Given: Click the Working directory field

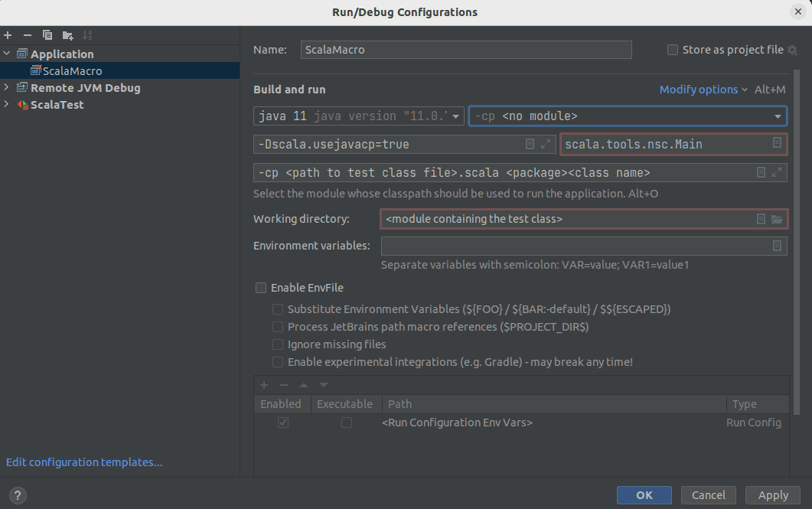Looking at the screenshot, I should coord(584,218).
